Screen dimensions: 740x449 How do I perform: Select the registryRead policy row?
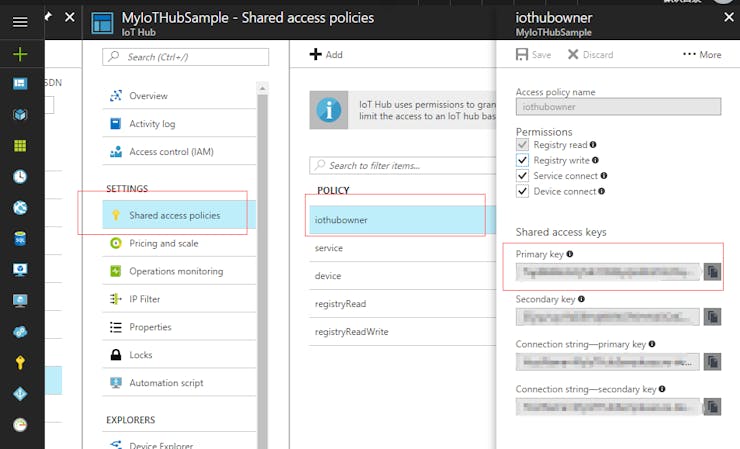click(403, 304)
